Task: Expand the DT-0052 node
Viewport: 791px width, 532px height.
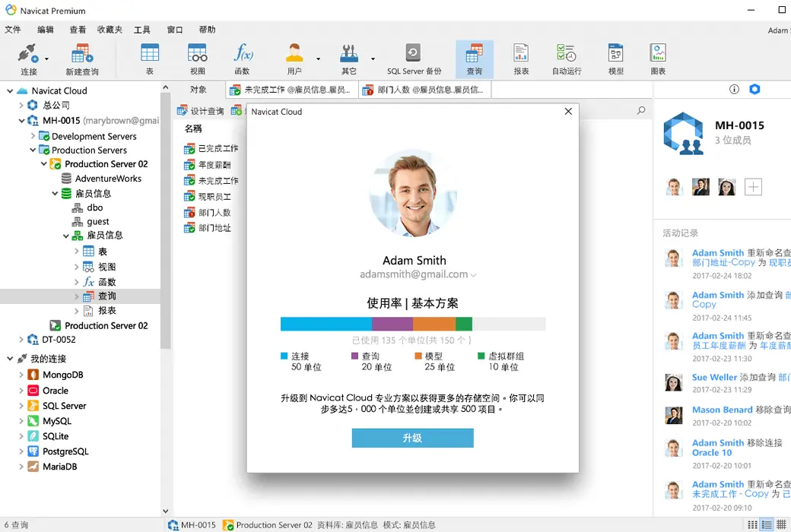Action: tap(21, 340)
